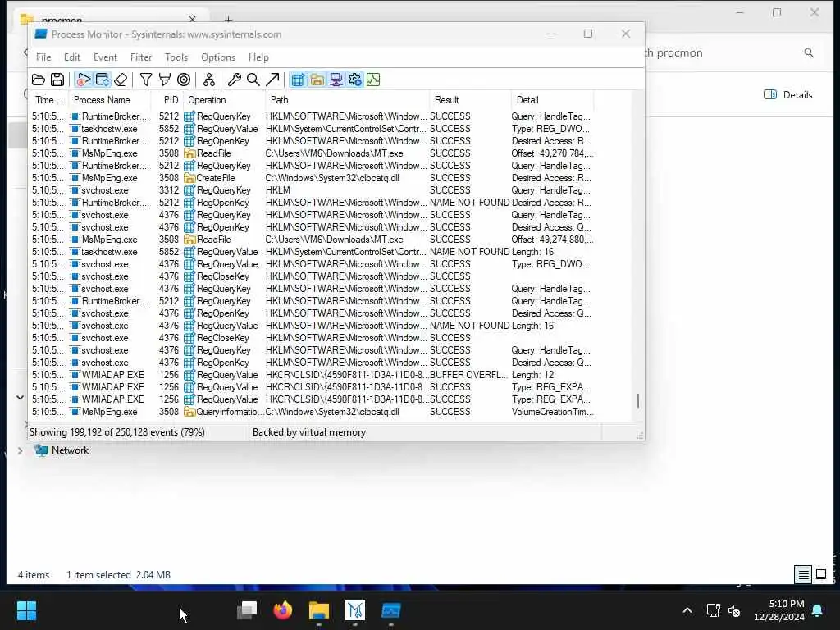Open a saved log with Open icon
The width and height of the screenshot is (840, 630).
39,80
